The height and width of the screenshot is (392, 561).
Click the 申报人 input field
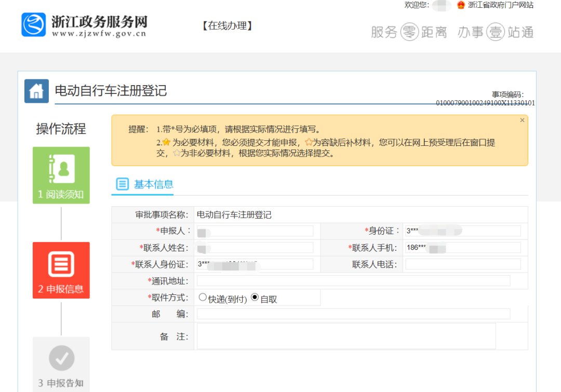point(255,231)
